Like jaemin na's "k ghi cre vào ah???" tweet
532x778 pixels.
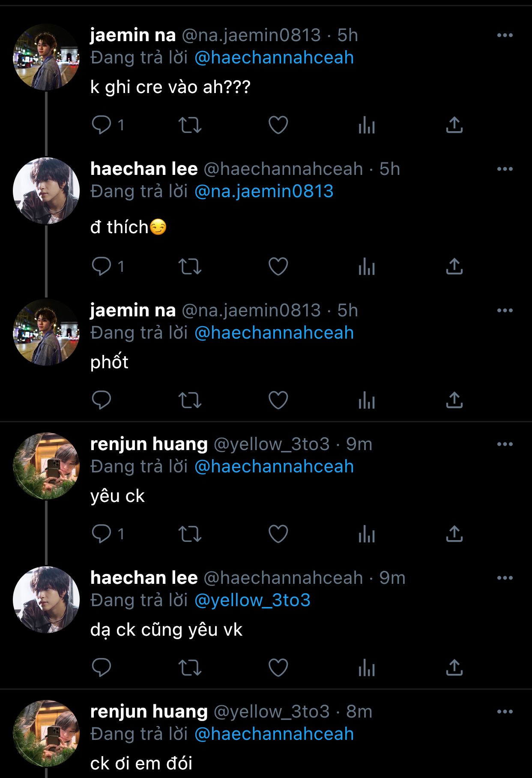pyautogui.click(x=278, y=125)
